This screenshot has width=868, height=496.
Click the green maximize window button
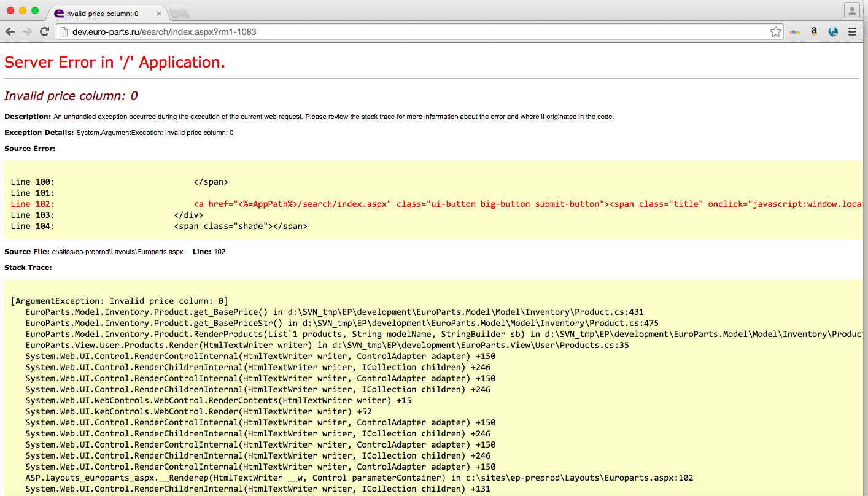(x=35, y=10)
